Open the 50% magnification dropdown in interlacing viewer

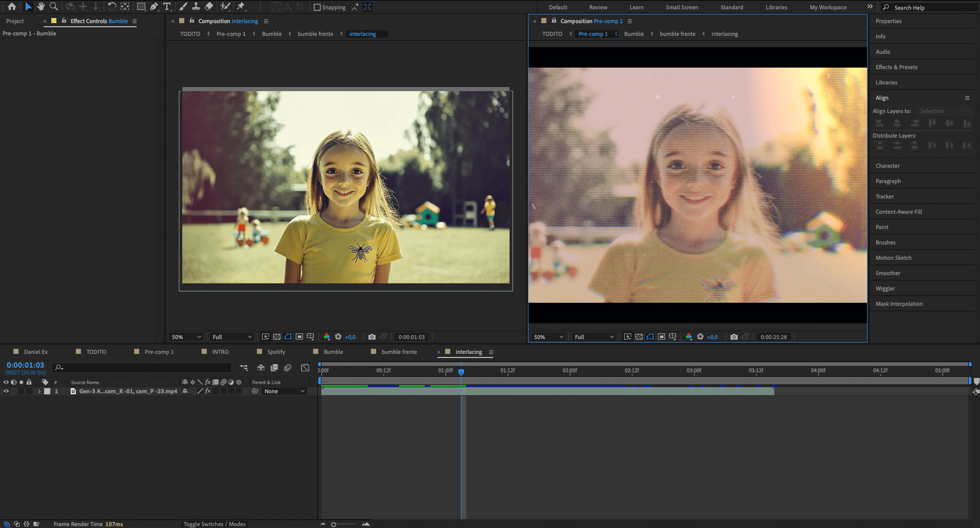[x=186, y=337]
